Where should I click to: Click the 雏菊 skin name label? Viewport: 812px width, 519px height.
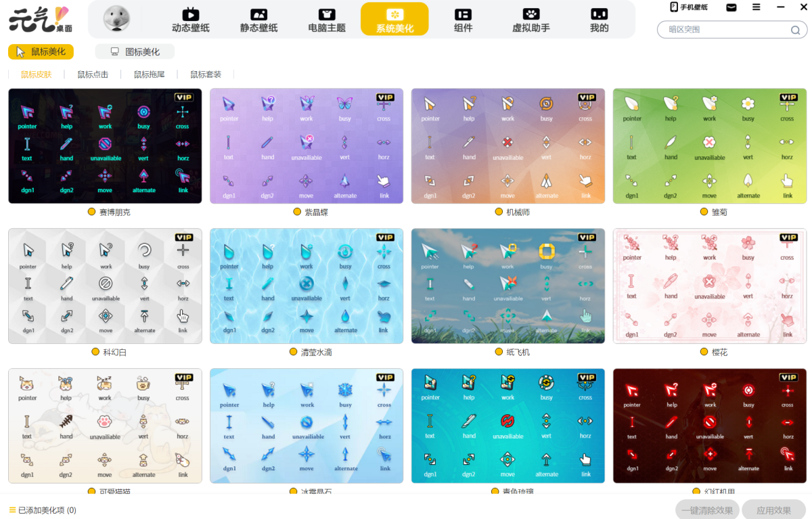tap(719, 212)
